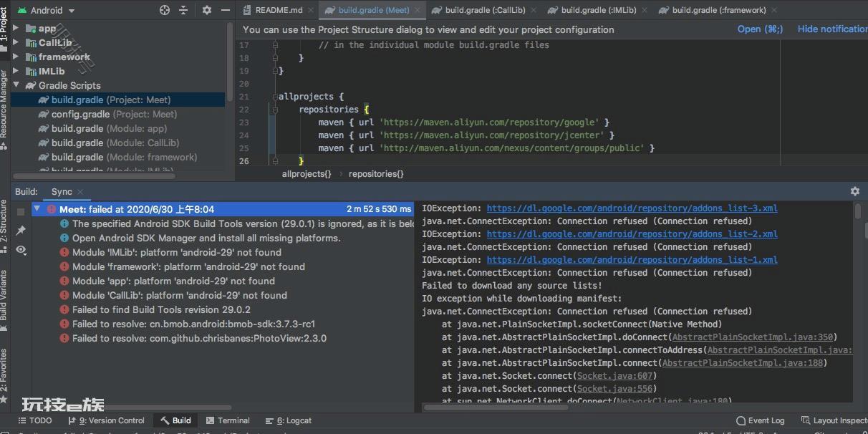Expand the framework module node

pos(16,57)
